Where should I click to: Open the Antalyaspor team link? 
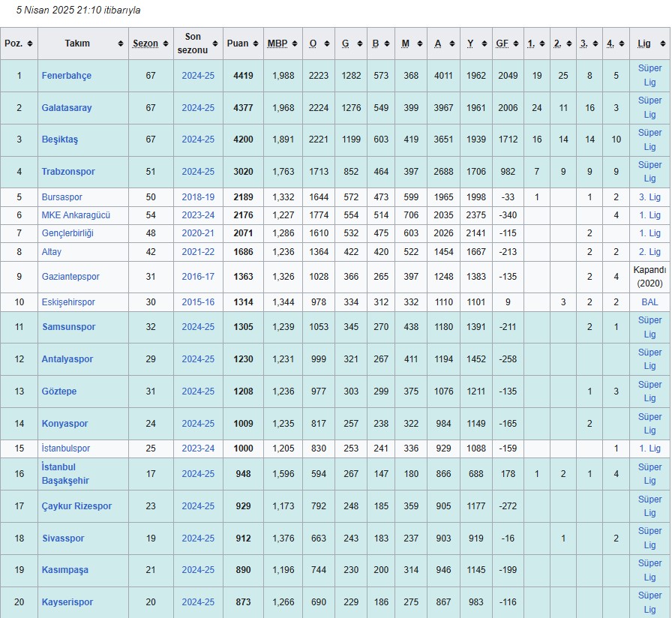[x=67, y=359]
